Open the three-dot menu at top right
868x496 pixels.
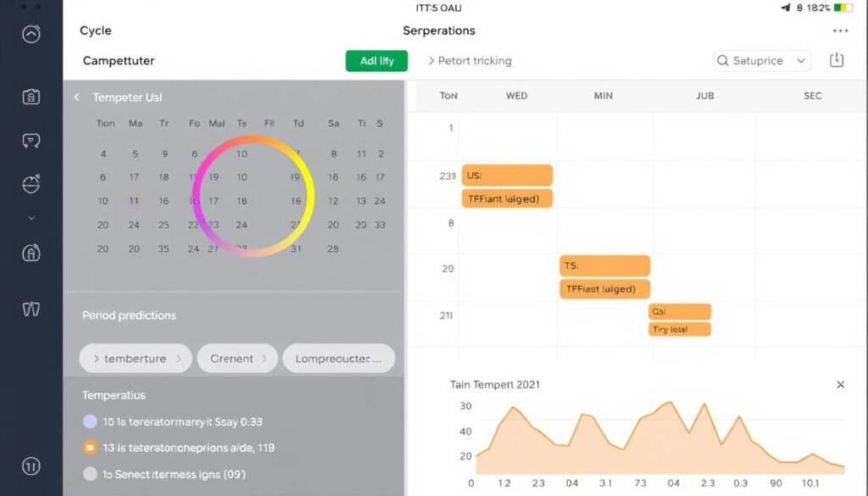pyautogui.click(x=840, y=31)
